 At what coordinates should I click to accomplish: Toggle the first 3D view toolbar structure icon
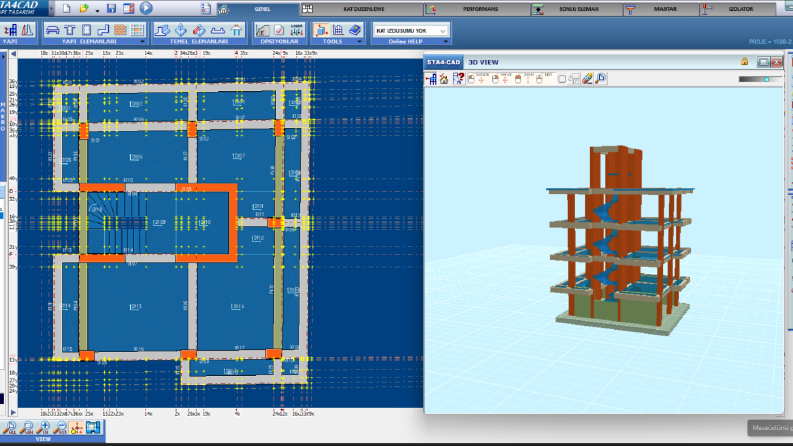coord(431,79)
